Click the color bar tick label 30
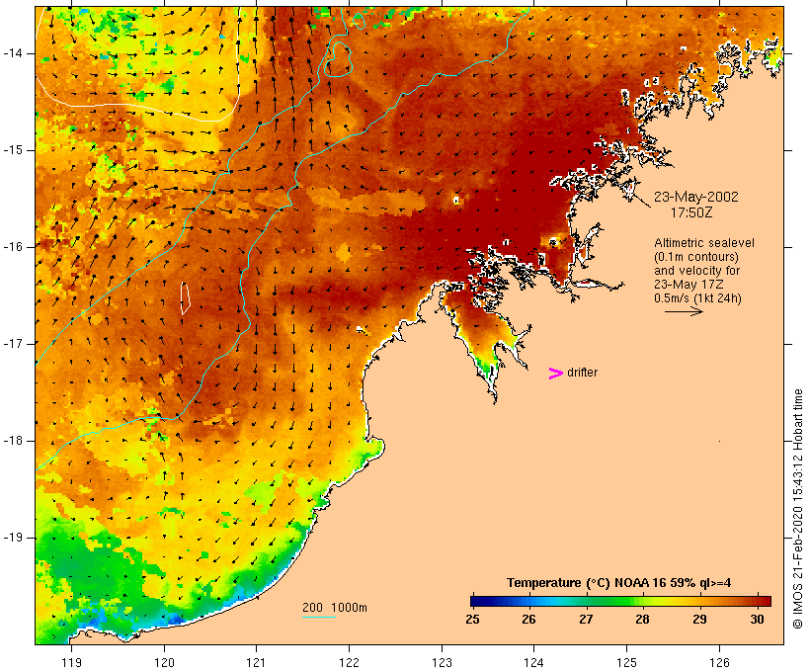Screen dimensions: 810x672 (x=757, y=620)
